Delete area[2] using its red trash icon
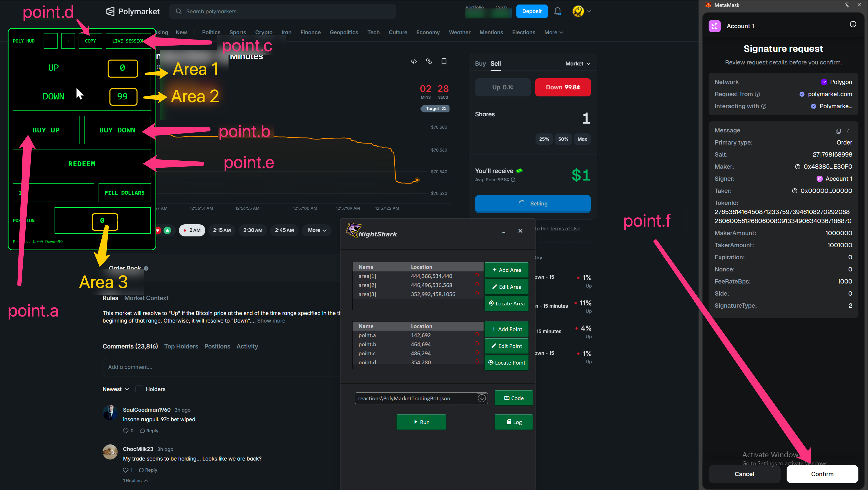 (477, 285)
